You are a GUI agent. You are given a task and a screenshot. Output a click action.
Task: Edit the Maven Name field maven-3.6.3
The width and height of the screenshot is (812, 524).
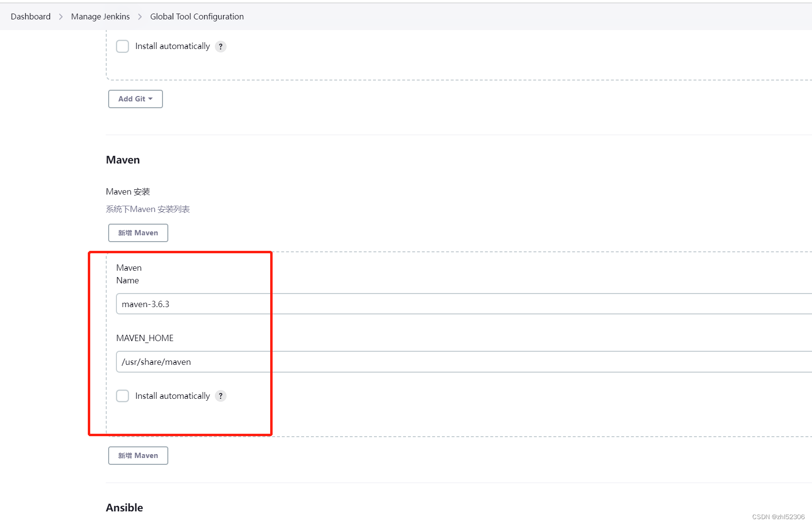coord(464,304)
